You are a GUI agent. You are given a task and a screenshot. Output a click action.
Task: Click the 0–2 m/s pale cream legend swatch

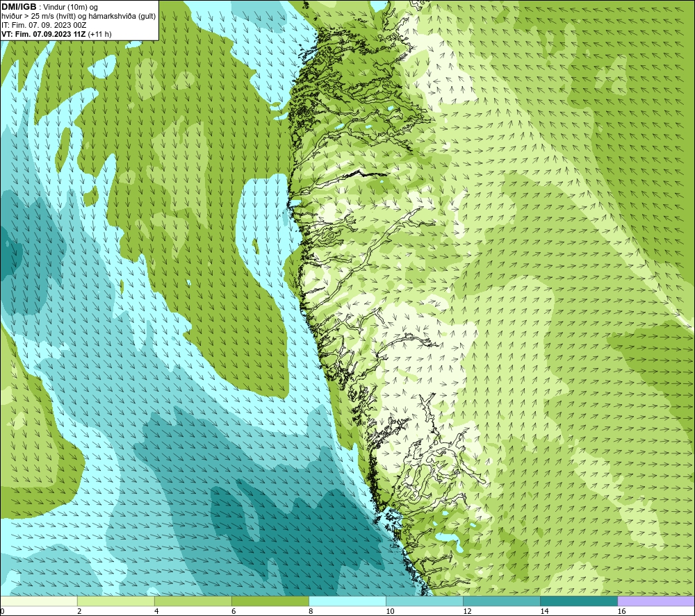[39, 601]
